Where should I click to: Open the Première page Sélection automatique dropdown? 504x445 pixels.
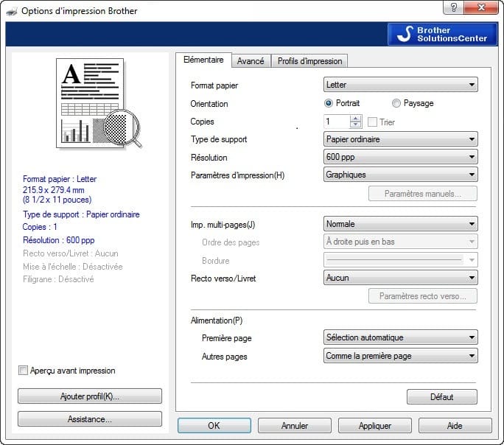coord(401,337)
